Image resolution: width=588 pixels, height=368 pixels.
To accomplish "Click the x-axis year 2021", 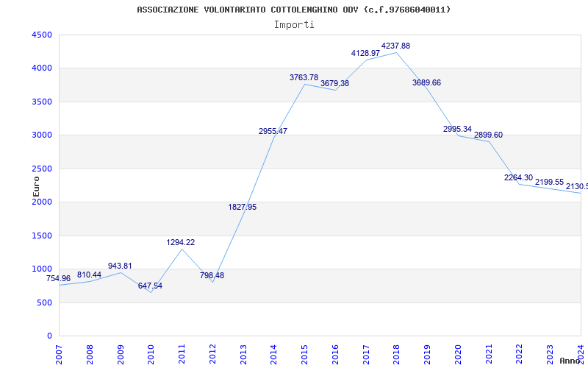I will tap(489, 355).
